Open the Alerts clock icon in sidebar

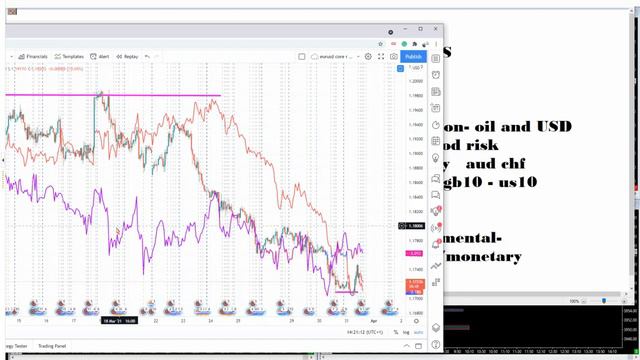click(436, 75)
